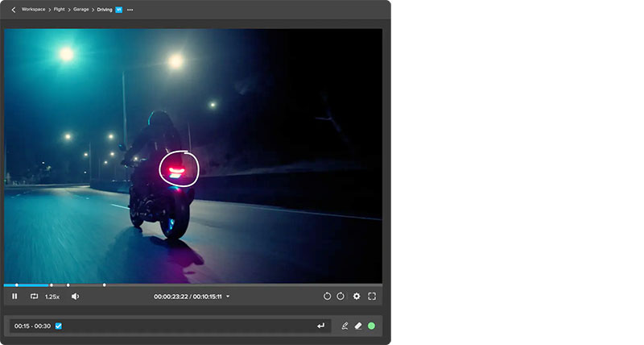Navigate to Workspace in breadcrumb

click(x=34, y=10)
